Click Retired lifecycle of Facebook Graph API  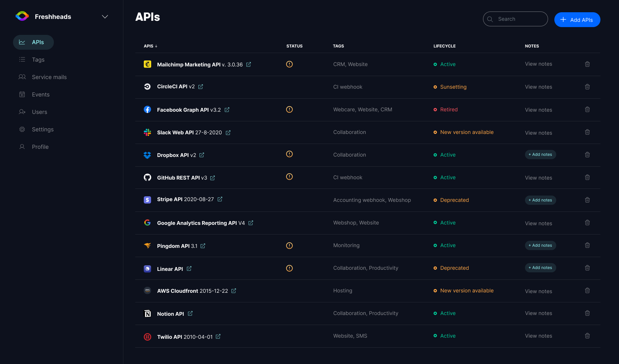(445, 109)
